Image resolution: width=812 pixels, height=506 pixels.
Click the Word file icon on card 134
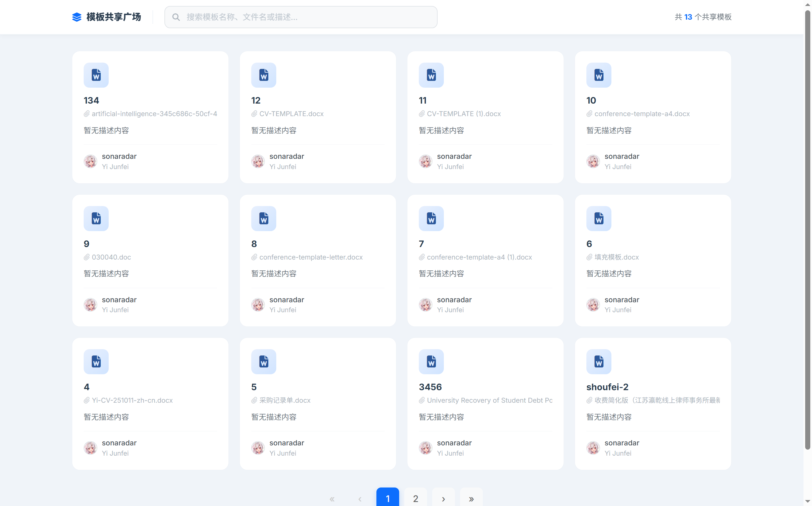96,75
